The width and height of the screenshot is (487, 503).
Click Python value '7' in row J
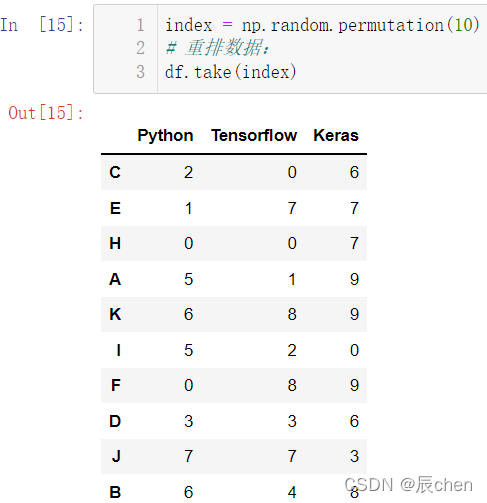pos(189,456)
